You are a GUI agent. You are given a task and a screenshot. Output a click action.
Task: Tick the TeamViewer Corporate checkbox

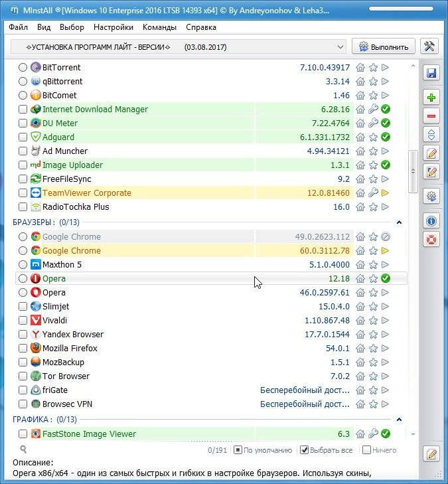pos(23,193)
